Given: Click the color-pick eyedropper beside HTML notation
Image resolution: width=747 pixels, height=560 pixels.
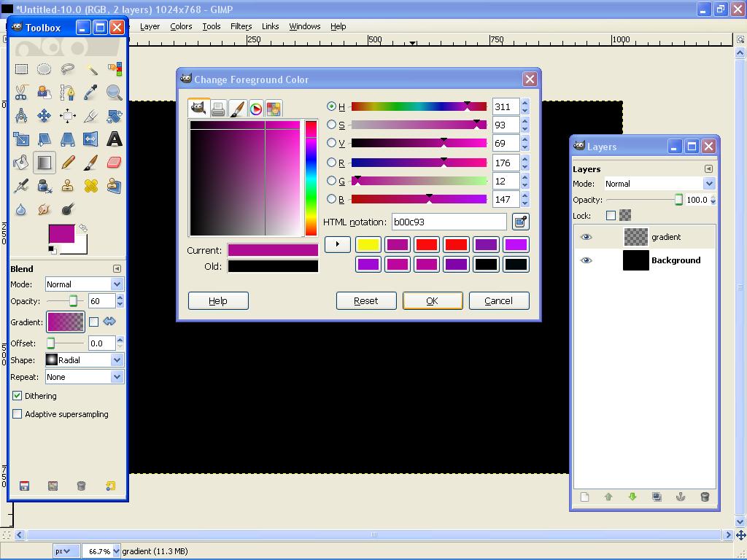Looking at the screenshot, I should pos(521,222).
